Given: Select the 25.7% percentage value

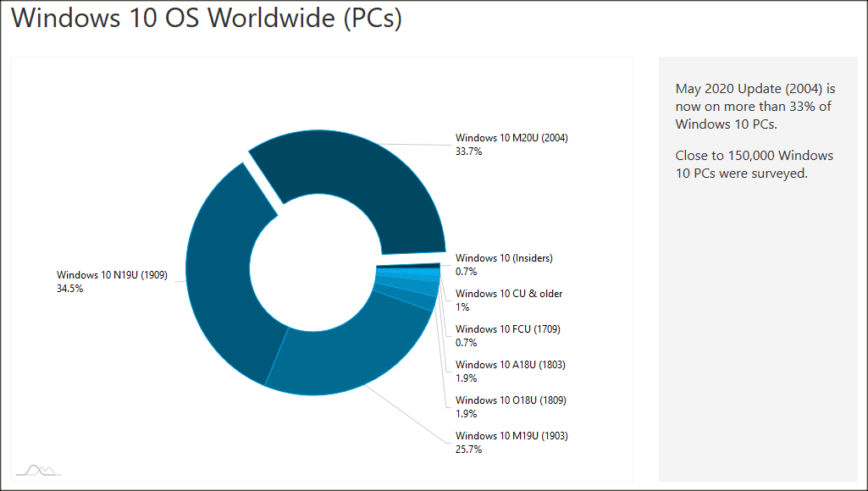Looking at the screenshot, I should pyautogui.click(x=469, y=450).
